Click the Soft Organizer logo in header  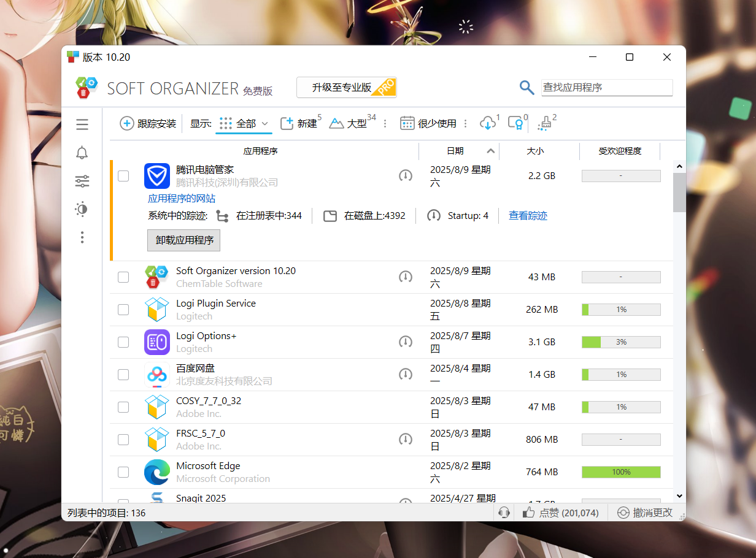[x=87, y=88]
